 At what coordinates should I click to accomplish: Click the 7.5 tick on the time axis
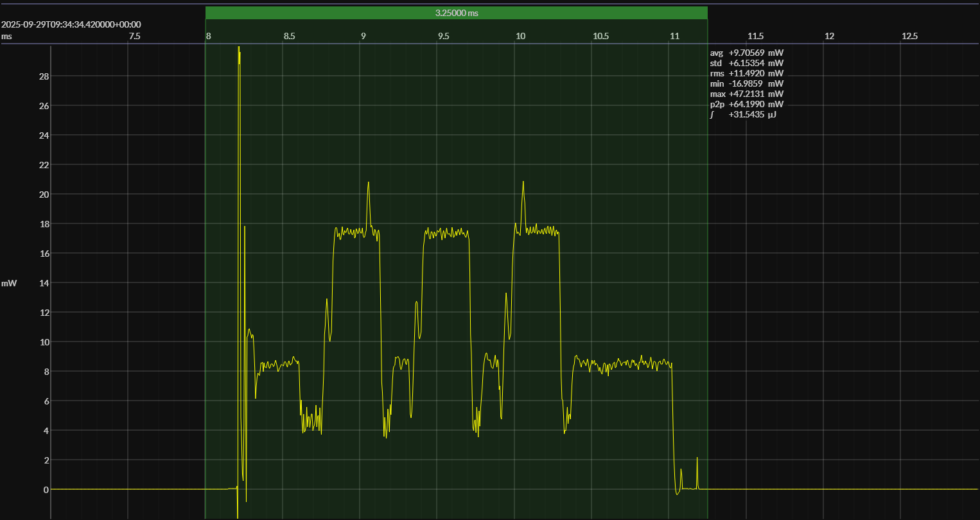point(134,37)
